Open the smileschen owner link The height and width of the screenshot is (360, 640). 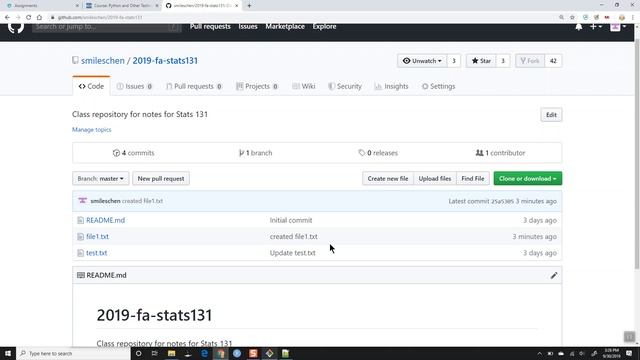(102, 60)
